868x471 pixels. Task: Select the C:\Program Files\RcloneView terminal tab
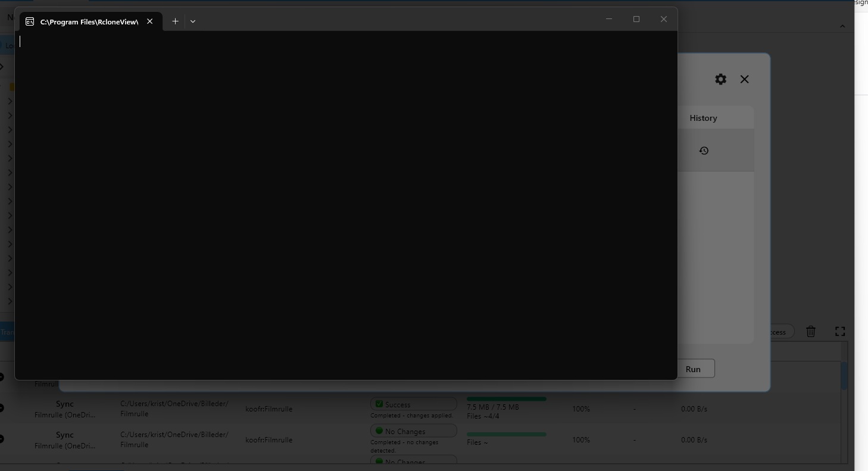(x=89, y=22)
